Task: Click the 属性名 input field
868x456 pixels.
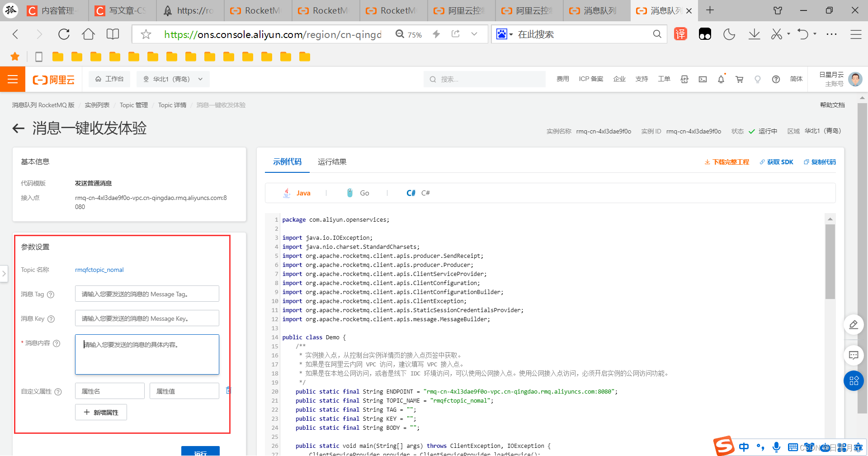Action: tap(110, 391)
